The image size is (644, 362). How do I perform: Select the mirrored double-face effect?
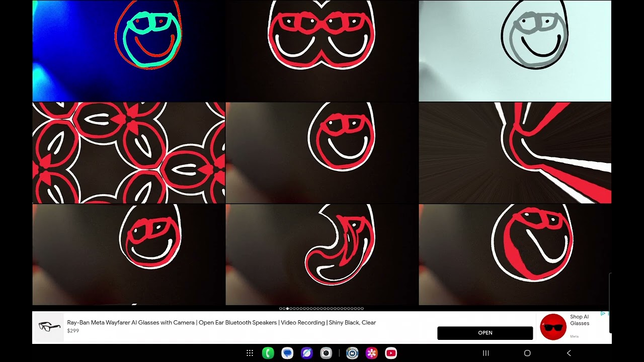322,51
